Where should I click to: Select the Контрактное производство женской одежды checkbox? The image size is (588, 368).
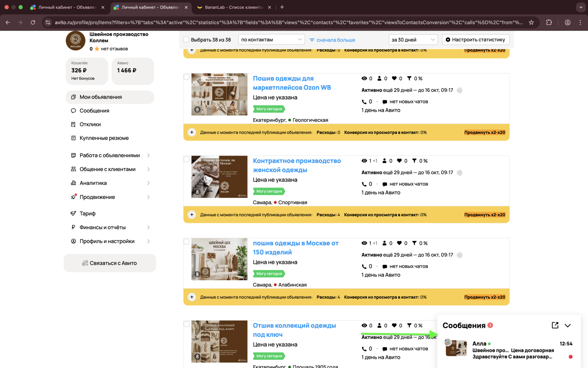[x=187, y=159]
